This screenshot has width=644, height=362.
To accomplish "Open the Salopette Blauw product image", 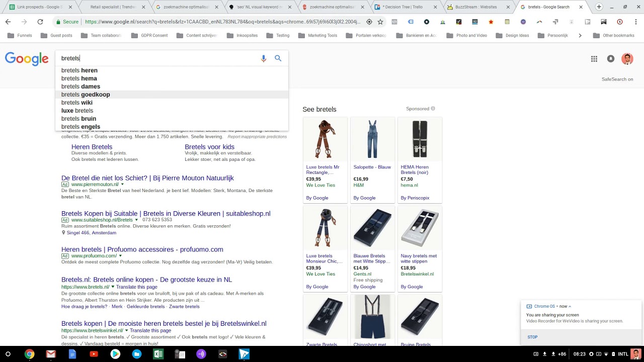I will 372,140.
